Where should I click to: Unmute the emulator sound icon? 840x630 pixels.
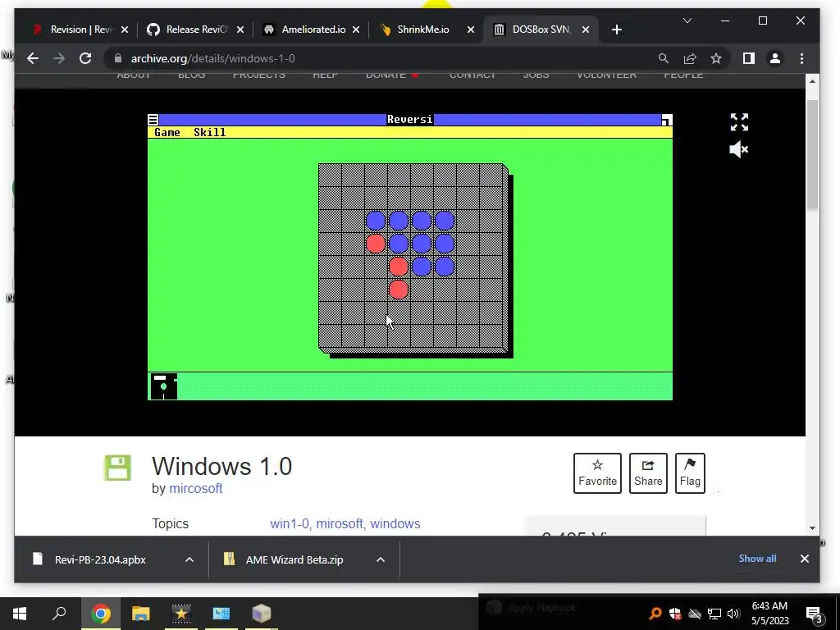tap(739, 149)
